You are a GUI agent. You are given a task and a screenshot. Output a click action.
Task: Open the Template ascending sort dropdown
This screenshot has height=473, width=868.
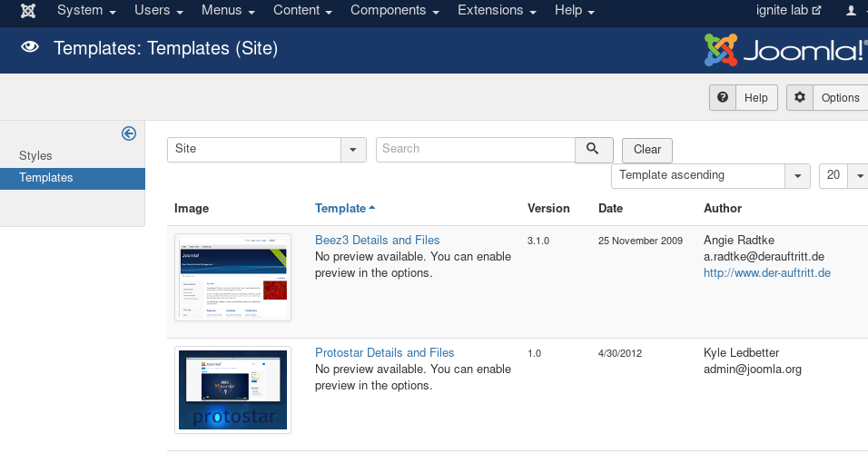711,175
